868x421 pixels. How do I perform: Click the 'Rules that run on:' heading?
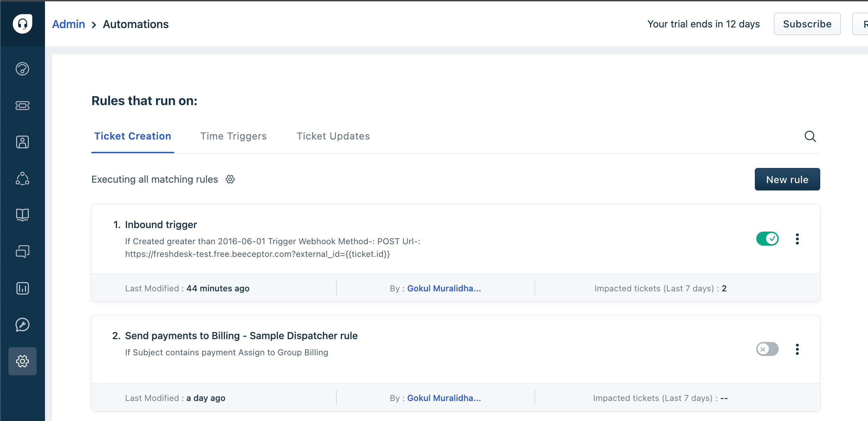tap(144, 101)
